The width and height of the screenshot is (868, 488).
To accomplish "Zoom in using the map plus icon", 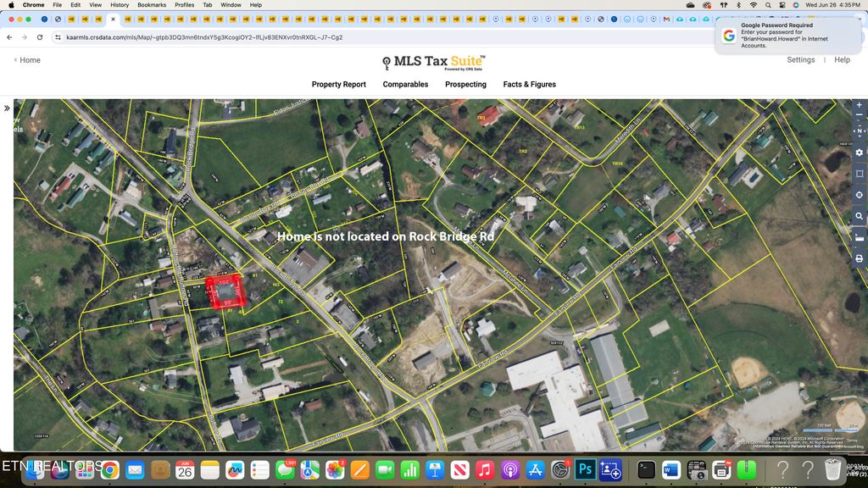I will 859,106.
